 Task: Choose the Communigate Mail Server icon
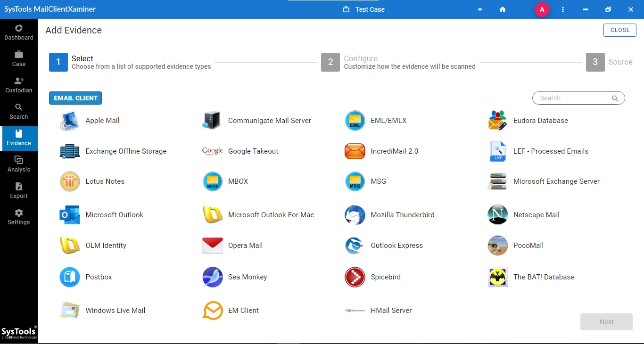(x=212, y=121)
